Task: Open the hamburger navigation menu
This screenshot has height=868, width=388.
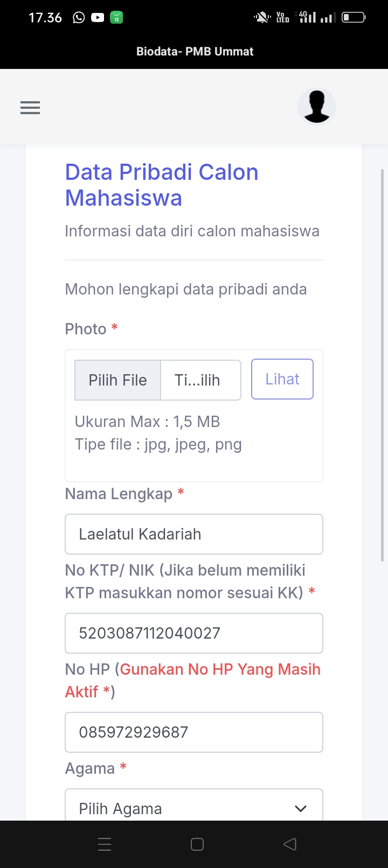Action: coord(30,108)
